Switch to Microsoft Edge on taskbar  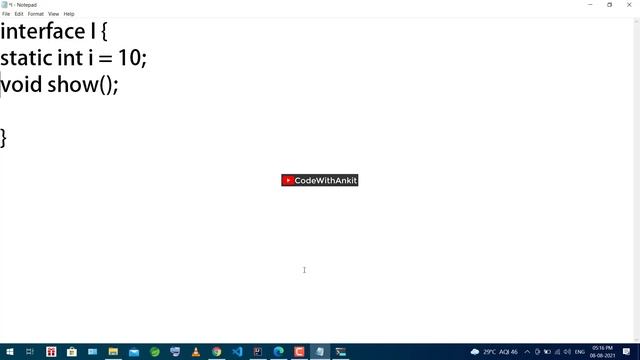279,351
